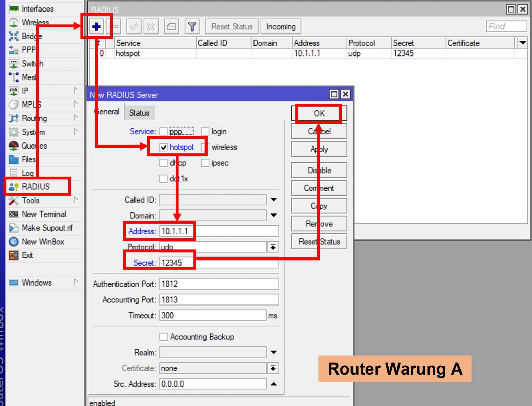Check the Accounting Backup option
This screenshot has width=532, height=406.
pyautogui.click(x=164, y=337)
